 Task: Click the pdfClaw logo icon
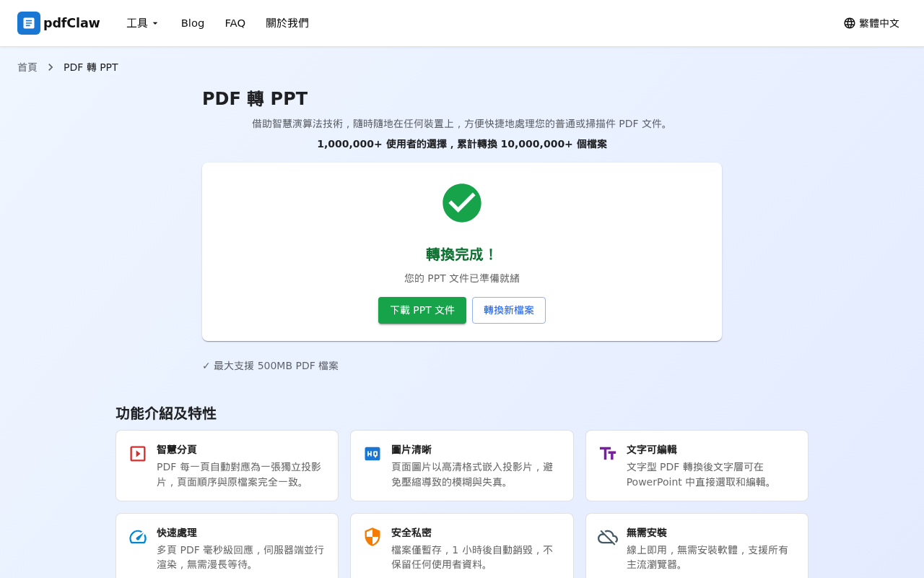(x=27, y=23)
